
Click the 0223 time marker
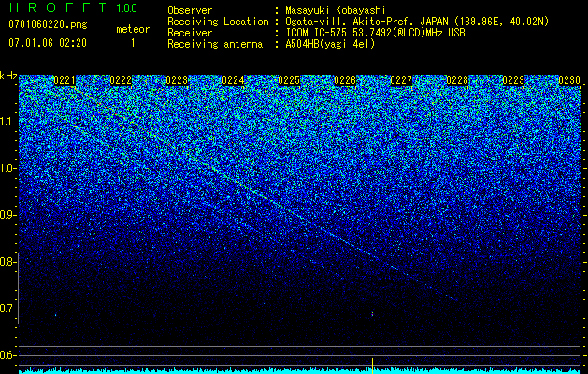177,80
